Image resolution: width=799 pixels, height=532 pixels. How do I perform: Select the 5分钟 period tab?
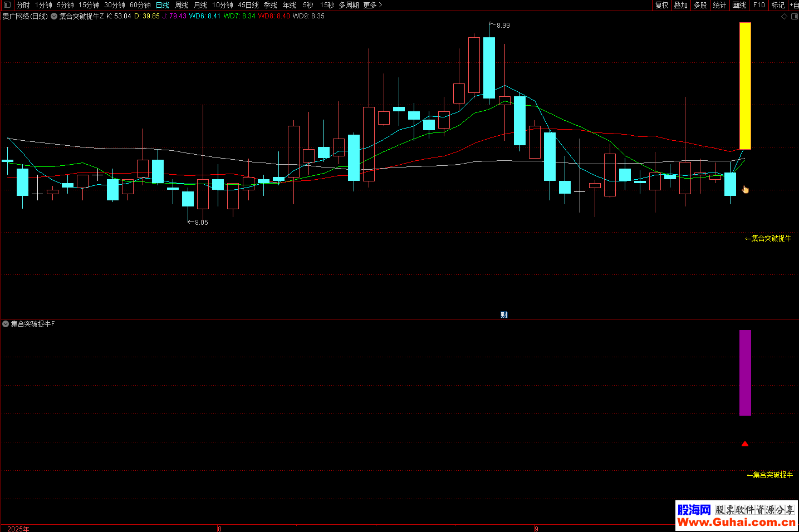pos(65,5)
